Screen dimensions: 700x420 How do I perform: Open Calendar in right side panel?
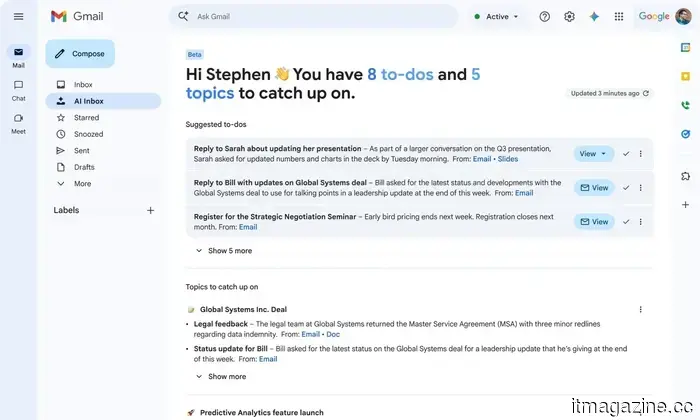coord(685,47)
